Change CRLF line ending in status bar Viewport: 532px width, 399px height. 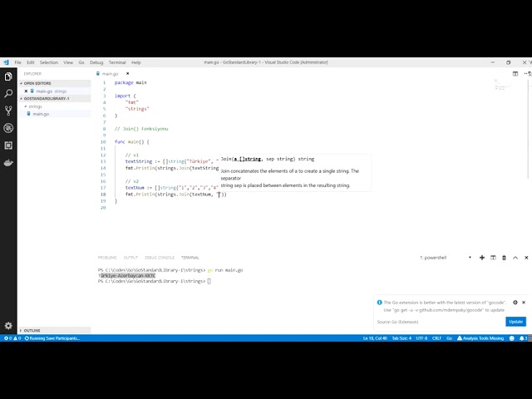tap(436, 338)
